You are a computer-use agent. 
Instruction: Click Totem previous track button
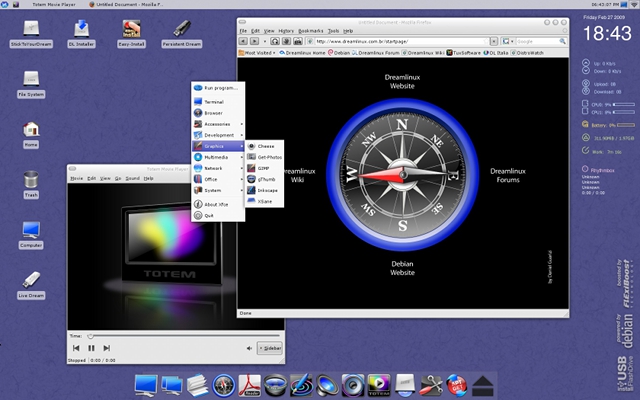(x=76, y=348)
